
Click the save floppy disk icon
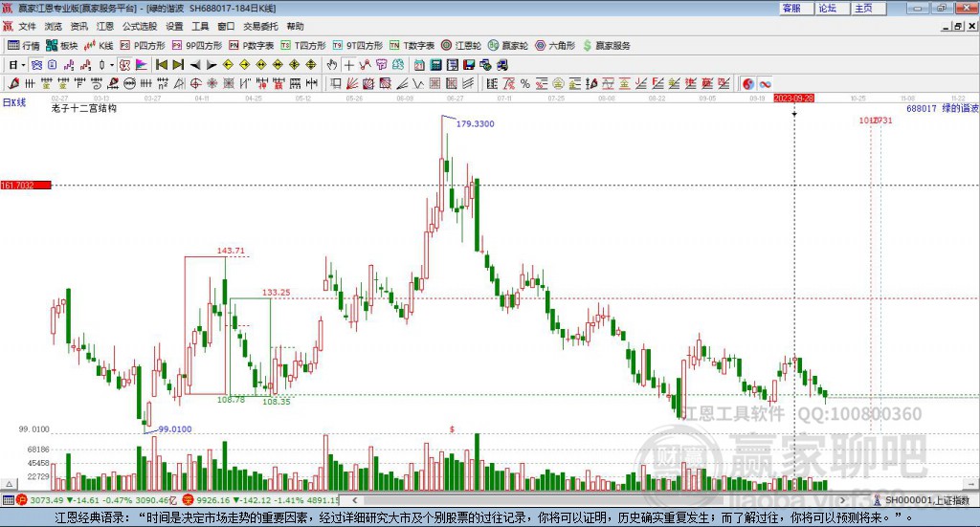point(469,65)
